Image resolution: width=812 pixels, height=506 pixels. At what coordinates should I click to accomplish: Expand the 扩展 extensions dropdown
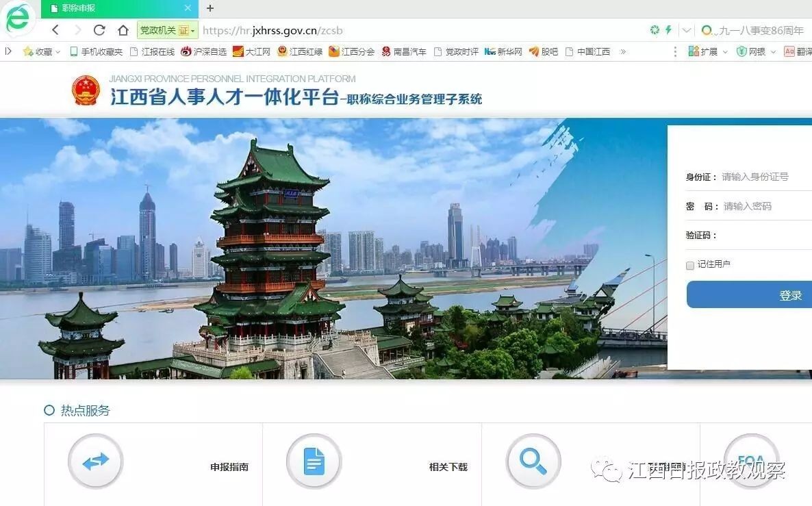[x=725, y=52]
